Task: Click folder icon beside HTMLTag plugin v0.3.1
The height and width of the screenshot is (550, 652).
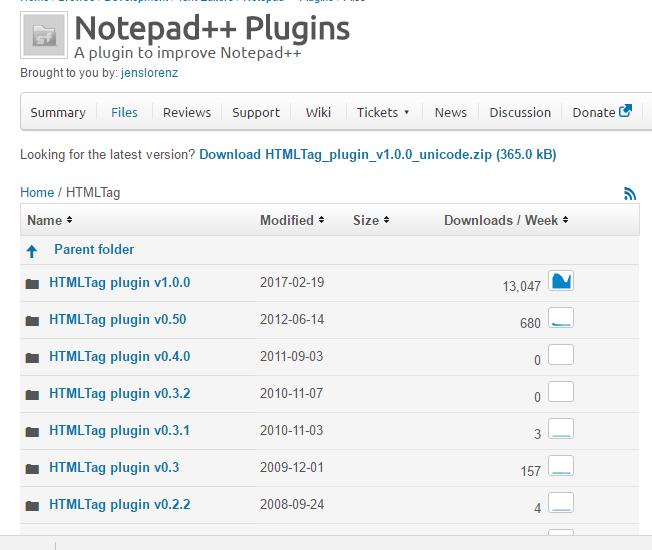Action: [32, 432]
